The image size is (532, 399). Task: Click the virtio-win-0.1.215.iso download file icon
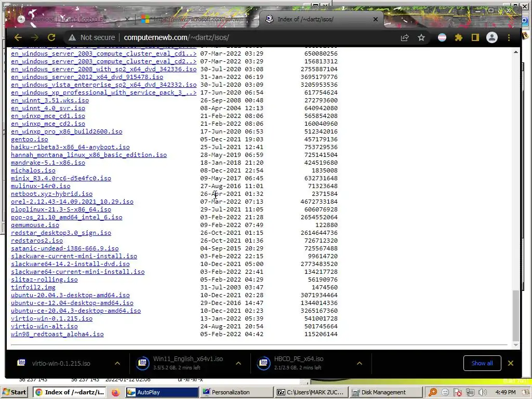pyautogui.click(x=21, y=363)
